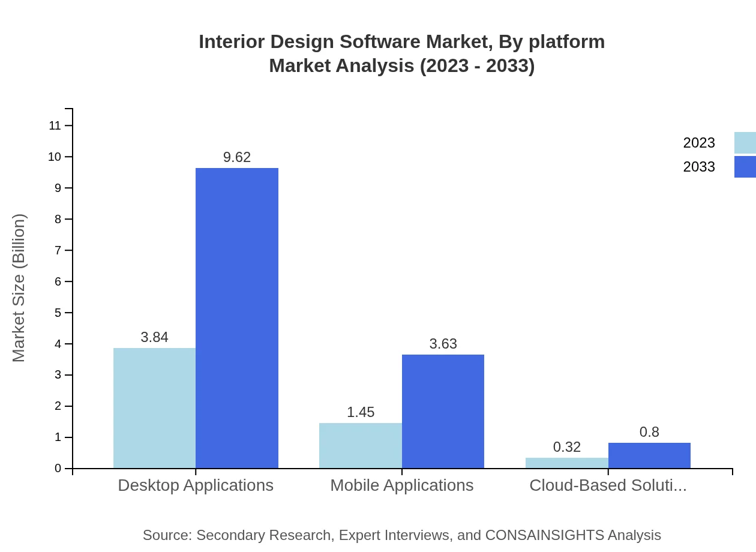Click the 1.45 bar for Mobile Applications

pos(361,445)
